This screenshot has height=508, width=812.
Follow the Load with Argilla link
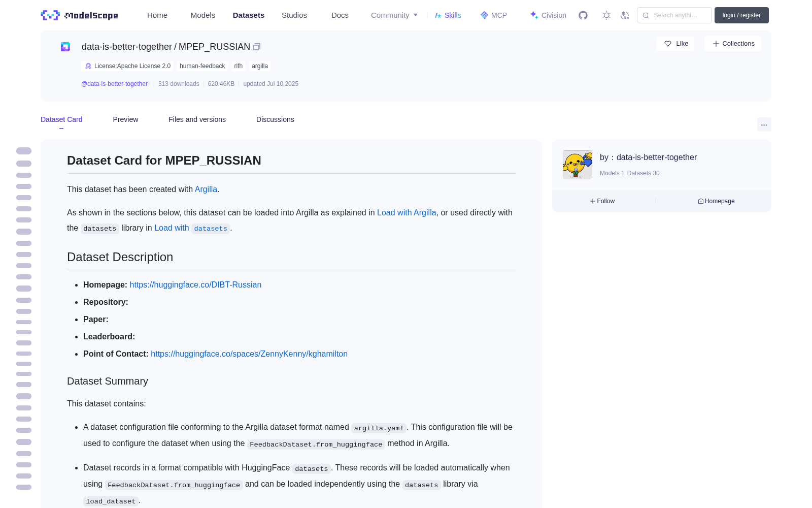coord(407,212)
